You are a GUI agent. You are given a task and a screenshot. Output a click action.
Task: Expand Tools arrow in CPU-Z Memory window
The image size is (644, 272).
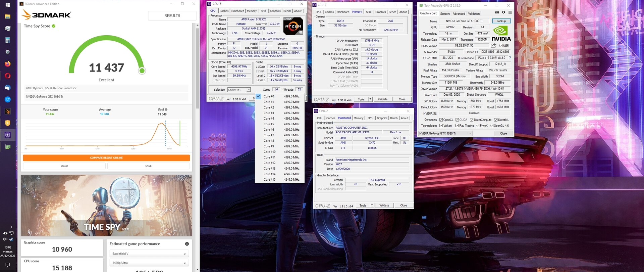pos(370,99)
